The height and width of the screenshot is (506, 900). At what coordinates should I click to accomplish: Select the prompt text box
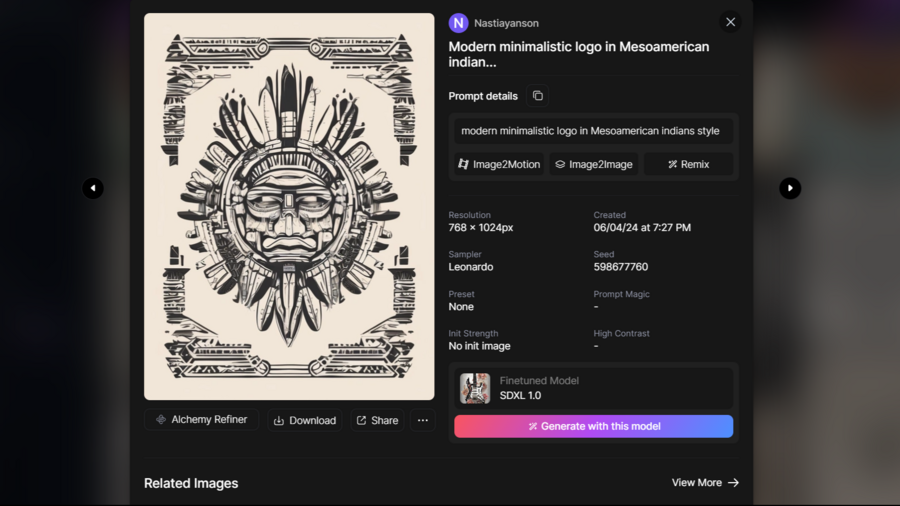click(x=590, y=131)
